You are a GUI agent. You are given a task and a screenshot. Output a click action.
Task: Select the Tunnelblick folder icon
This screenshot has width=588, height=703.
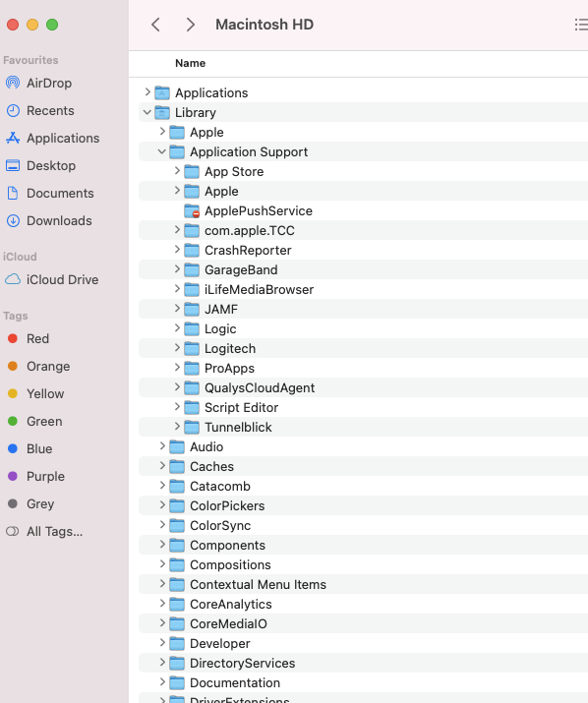(192, 428)
